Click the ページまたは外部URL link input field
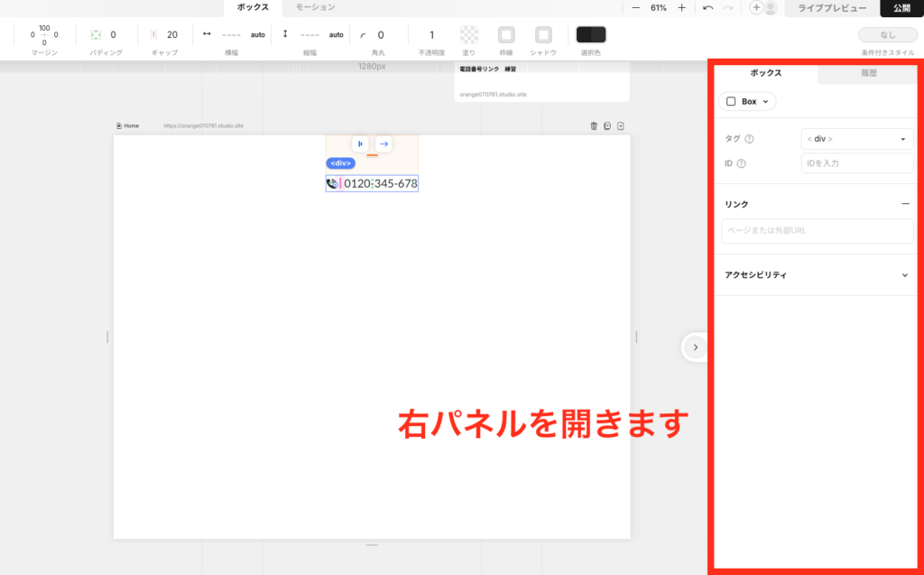Image resolution: width=924 pixels, height=575 pixels. pos(818,231)
